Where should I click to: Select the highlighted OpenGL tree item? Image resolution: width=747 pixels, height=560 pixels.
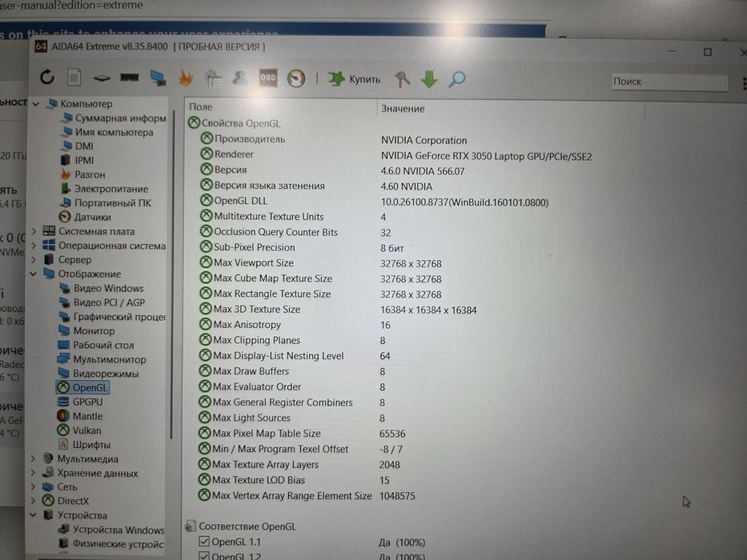[82, 388]
